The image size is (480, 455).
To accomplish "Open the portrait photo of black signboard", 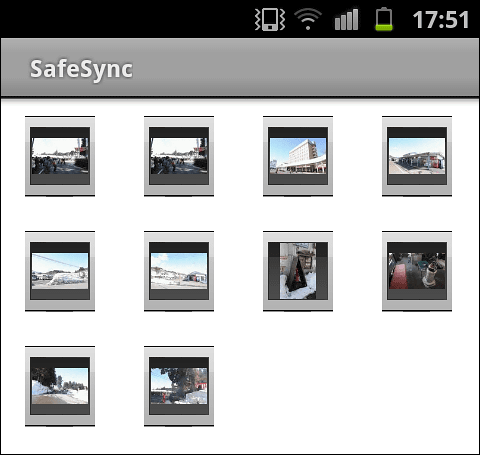I will tap(298, 271).
